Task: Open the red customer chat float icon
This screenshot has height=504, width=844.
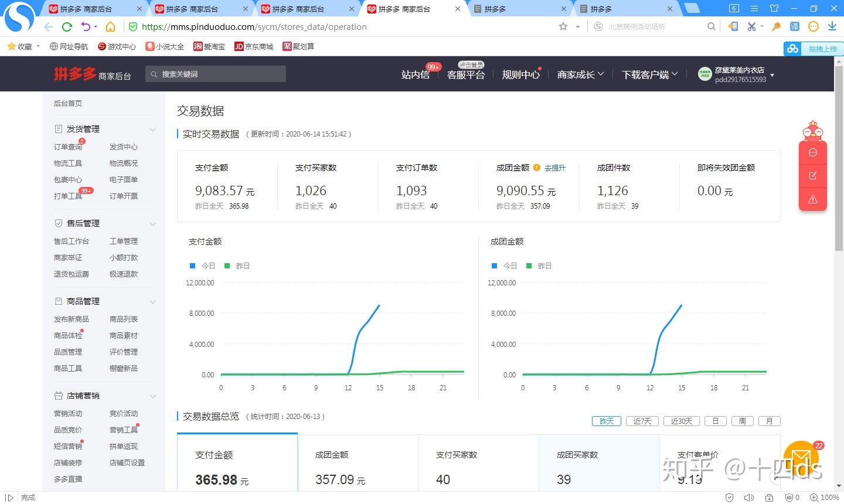Action: (813, 152)
